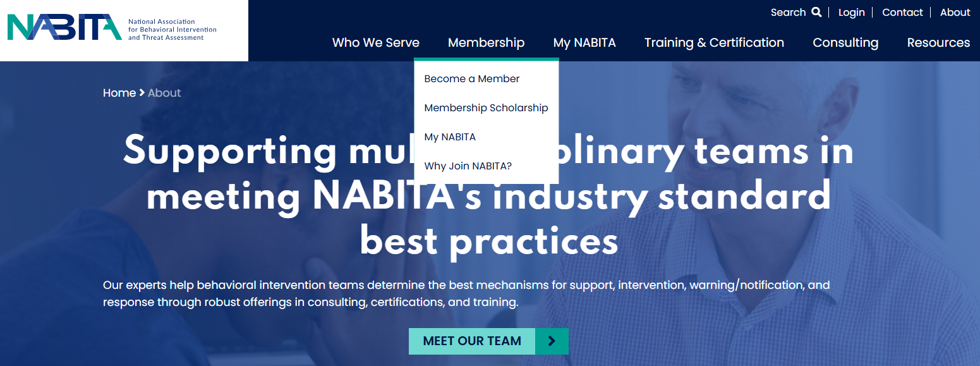
Task: Click Home in the breadcrumb trail
Action: 119,92
